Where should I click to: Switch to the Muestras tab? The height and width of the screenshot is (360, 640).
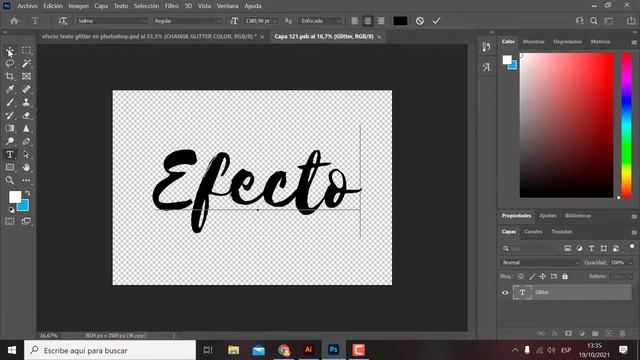pos(533,42)
